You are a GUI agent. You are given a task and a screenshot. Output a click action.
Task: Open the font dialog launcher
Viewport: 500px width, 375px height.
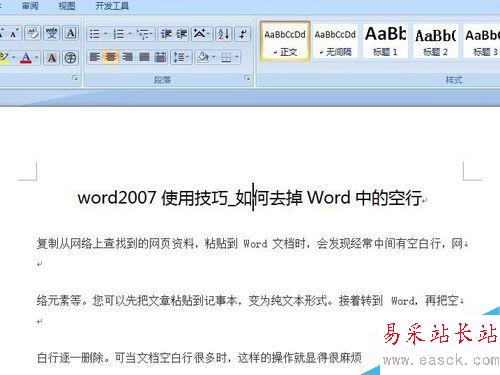tap(75, 78)
